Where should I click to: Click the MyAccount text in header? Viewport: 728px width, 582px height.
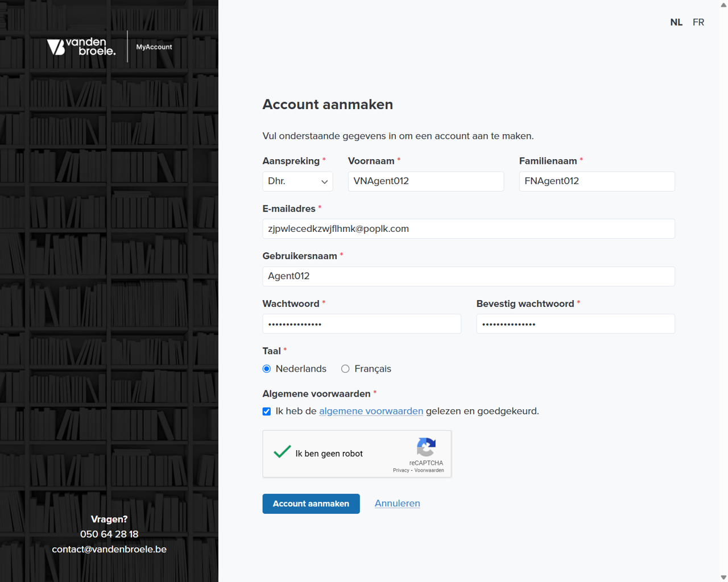pyautogui.click(x=154, y=47)
